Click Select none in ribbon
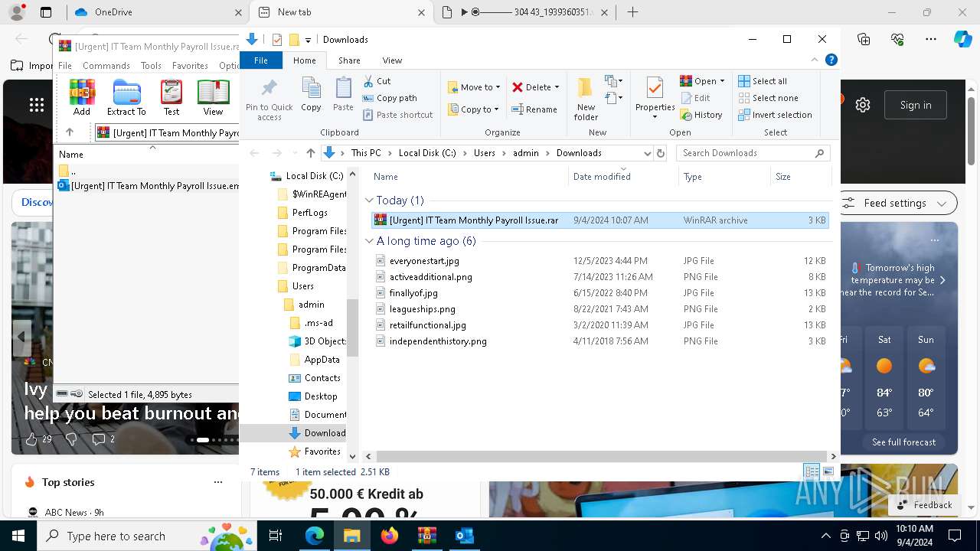This screenshot has height=551, width=980. (x=768, y=98)
